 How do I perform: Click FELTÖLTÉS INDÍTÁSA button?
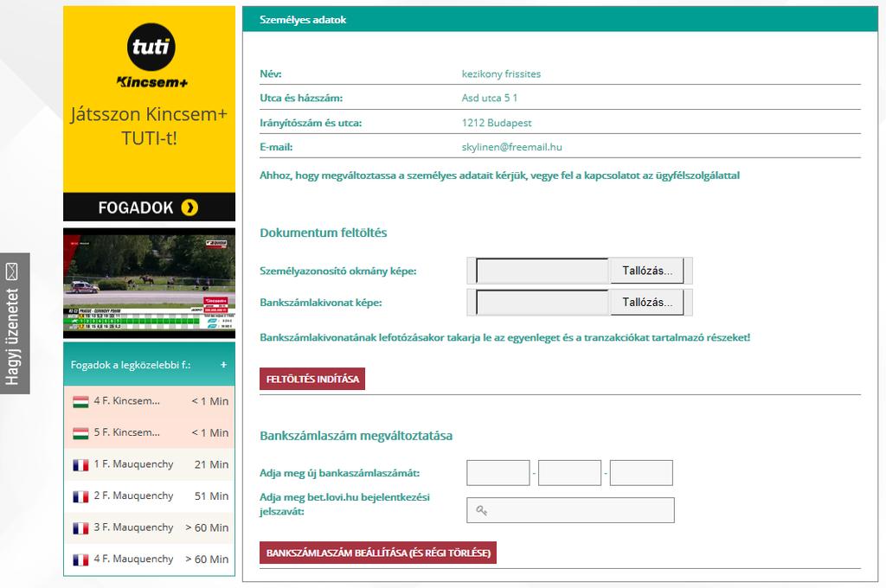(x=312, y=379)
